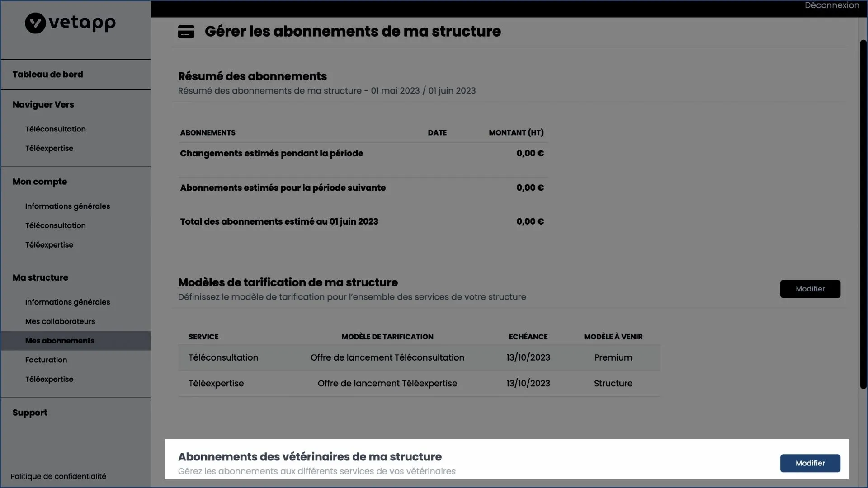Click the vertical page scrollbar

[x=863, y=214]
